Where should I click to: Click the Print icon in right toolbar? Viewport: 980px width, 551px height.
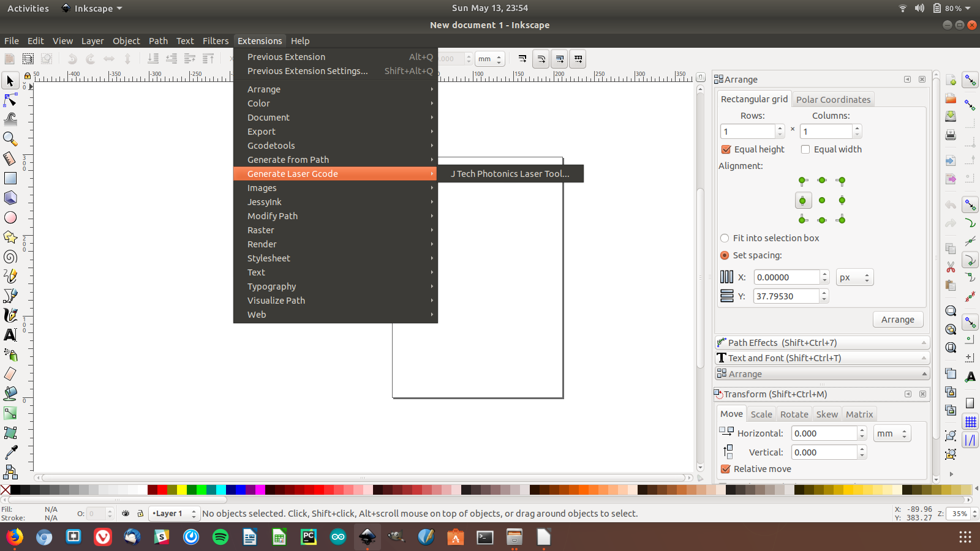coord(951,135)
